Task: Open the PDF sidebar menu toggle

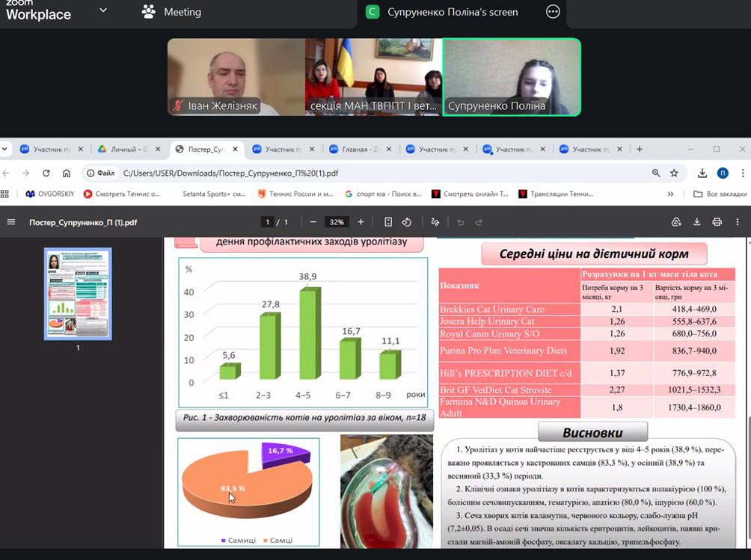Action: point(10,222)
